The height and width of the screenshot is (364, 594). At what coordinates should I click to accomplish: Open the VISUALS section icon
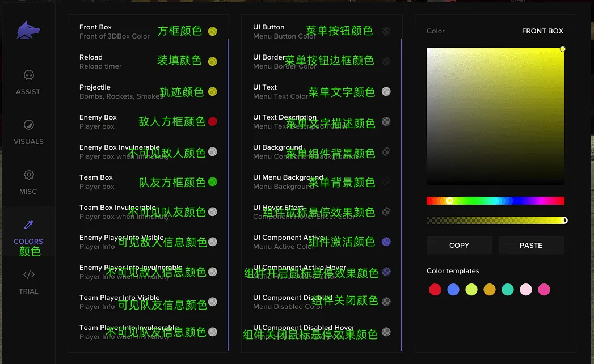[x=29, y=125]
